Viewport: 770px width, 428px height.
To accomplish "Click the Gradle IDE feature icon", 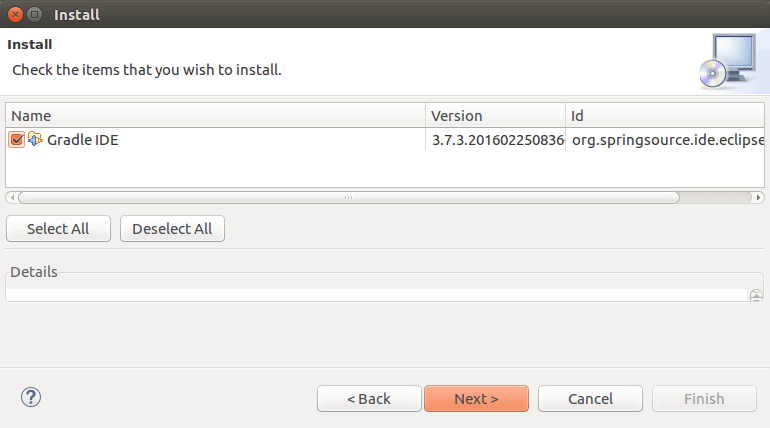I will (36, 140).
